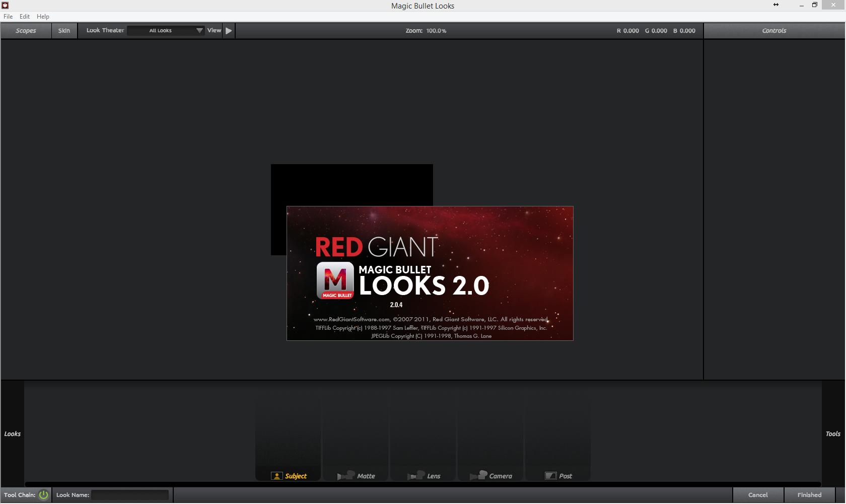Toggle the Tool Chain power button
The image size is (846, 504).
pyautogui.click(x=44, y=495)
